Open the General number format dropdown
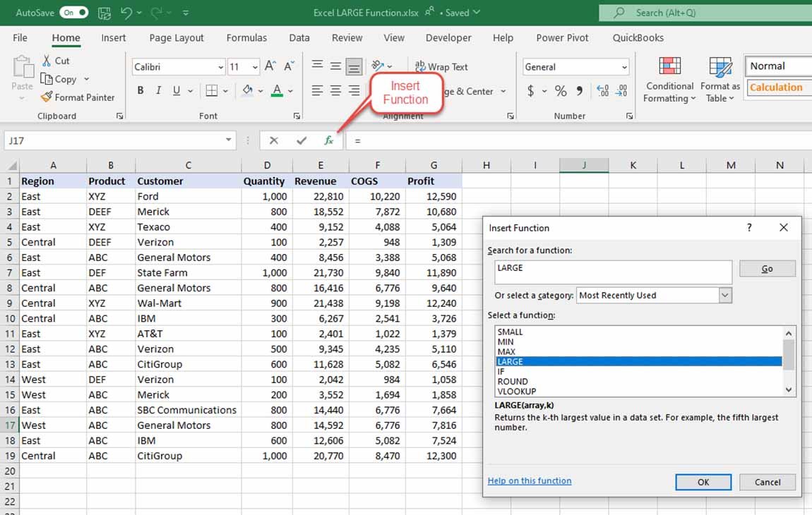The width and height of the screenshot is (812, 515). coord(623,67)
